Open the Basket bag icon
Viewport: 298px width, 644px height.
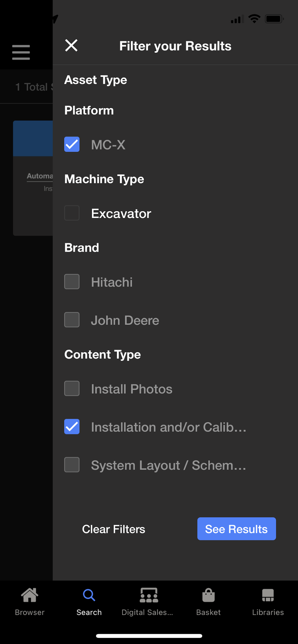click(208, 595)
